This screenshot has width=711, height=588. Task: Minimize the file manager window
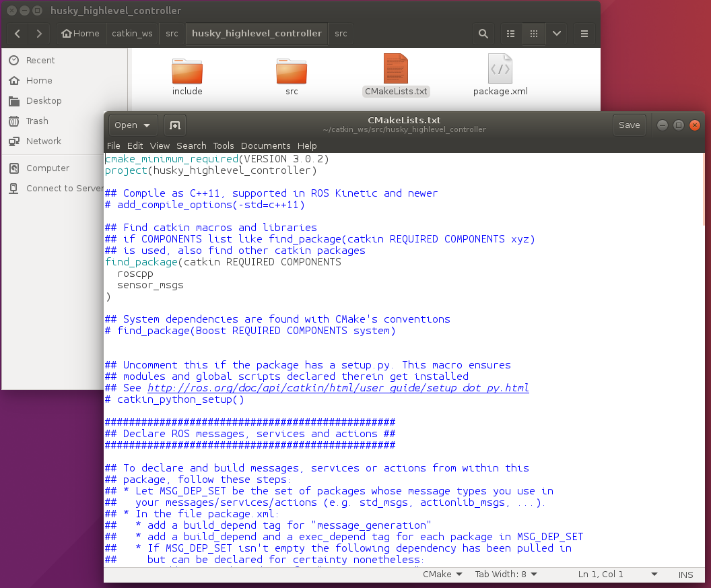point(24,10)
